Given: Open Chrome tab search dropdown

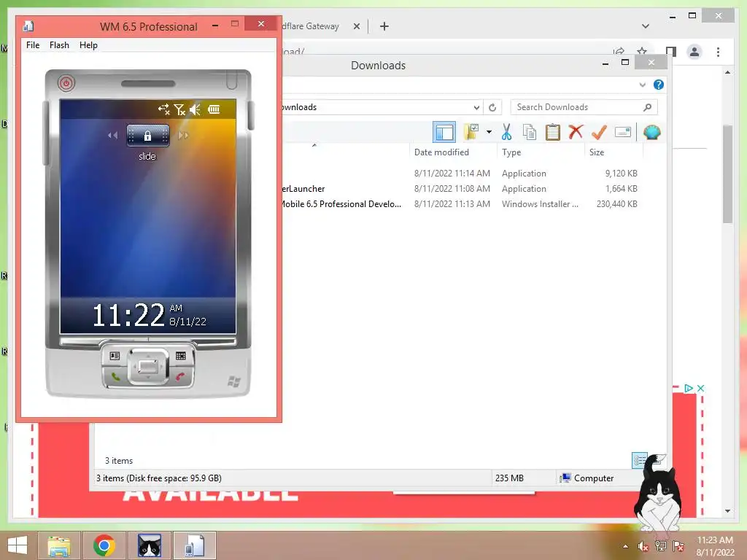Looking at the screenshot, I should (x=646, y=26).
